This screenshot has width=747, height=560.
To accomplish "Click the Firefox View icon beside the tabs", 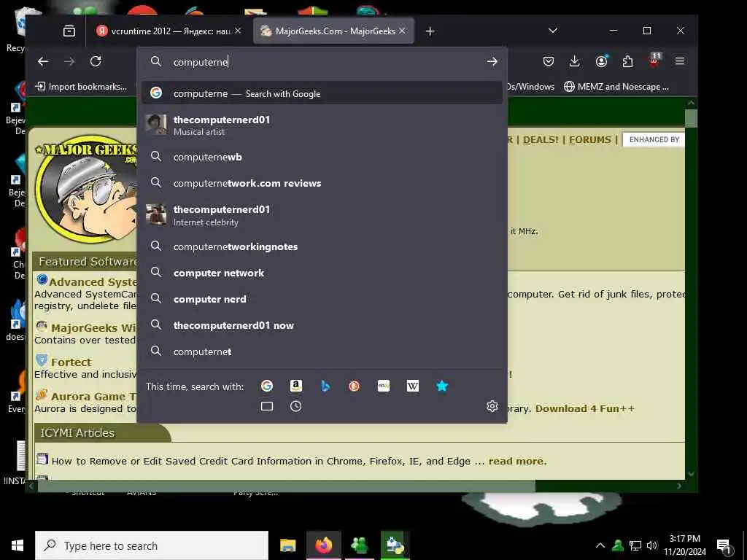I will click(x=69, y=31).
